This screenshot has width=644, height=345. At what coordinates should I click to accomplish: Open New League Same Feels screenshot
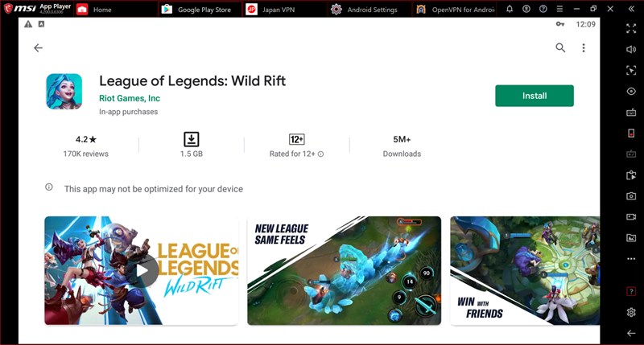345,271
